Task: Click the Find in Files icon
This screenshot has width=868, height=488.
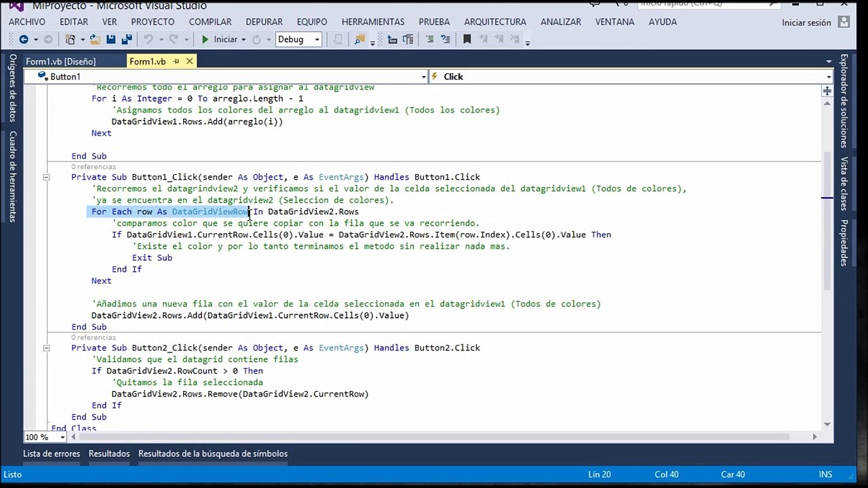Action: click(359, 39)
